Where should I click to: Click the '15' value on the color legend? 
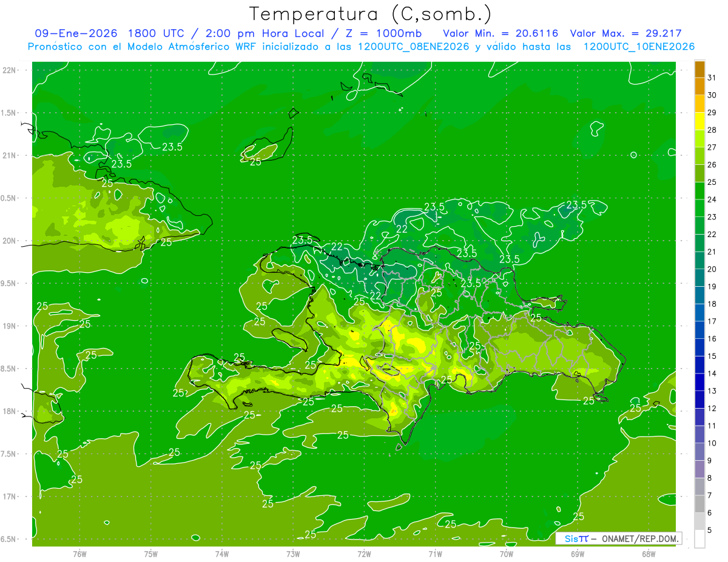pyautogui.click(x=712, y=356)
